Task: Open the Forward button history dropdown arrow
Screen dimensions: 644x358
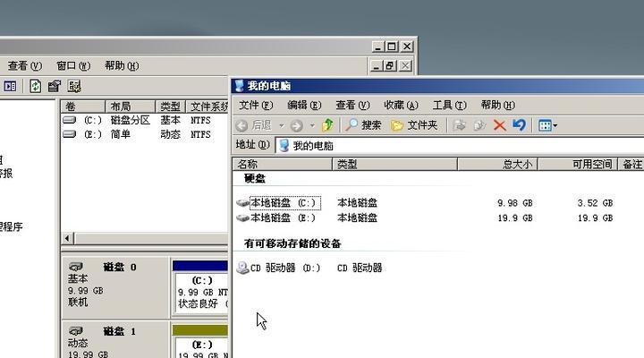Action: pos(312,125)
